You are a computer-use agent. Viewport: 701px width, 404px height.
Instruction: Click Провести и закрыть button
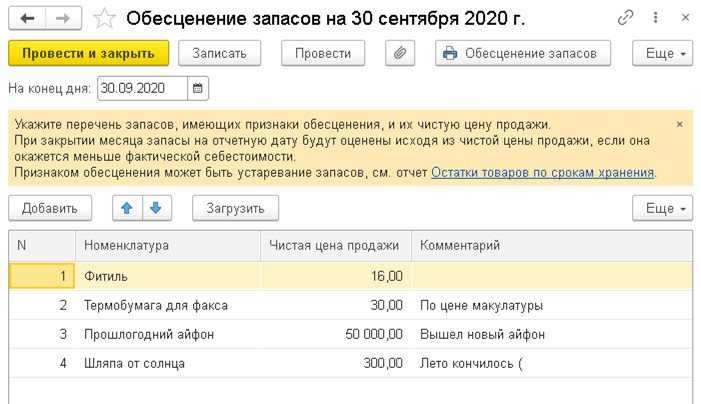[x=89, y=53]
